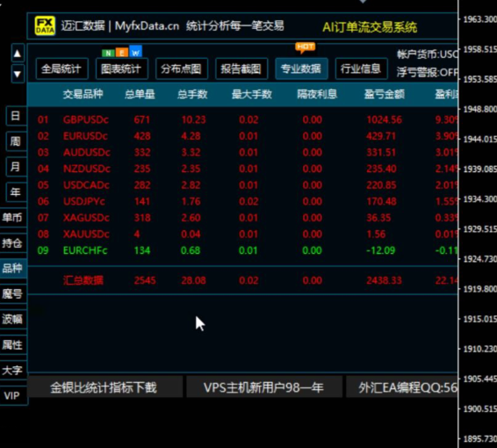This screenshot has width=497, height=448.
Task: Click the up arrow button
Action: (18, 54)
